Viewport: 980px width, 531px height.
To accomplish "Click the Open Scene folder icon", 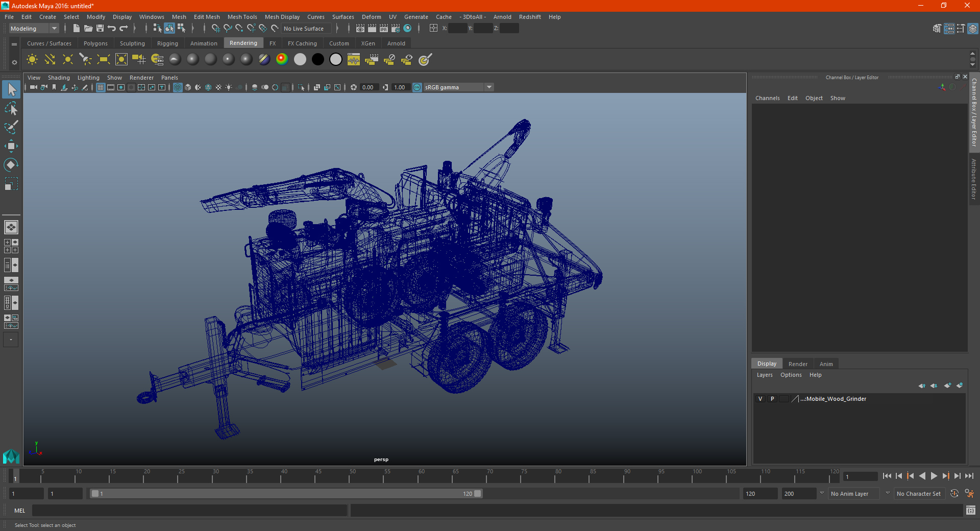I will (88, 29).
